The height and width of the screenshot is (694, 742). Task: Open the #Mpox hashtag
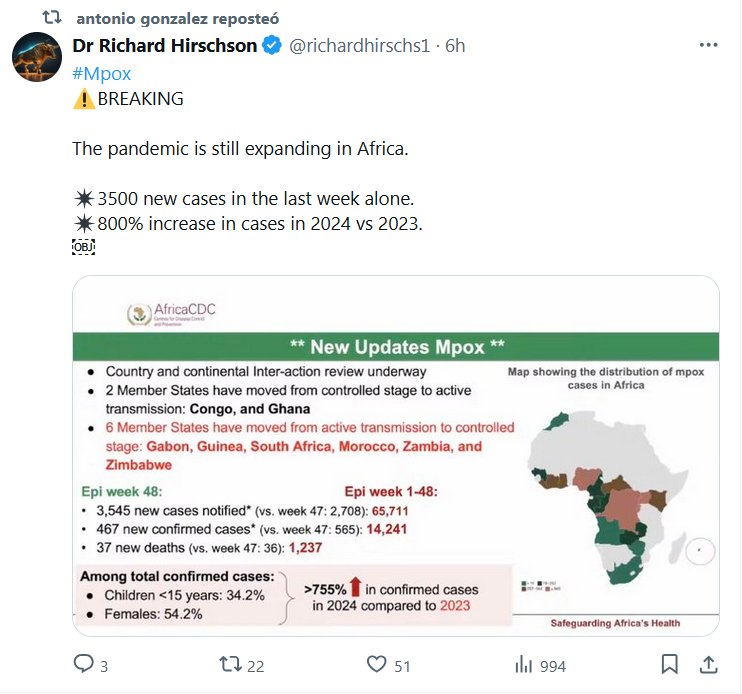coord(102,74)
